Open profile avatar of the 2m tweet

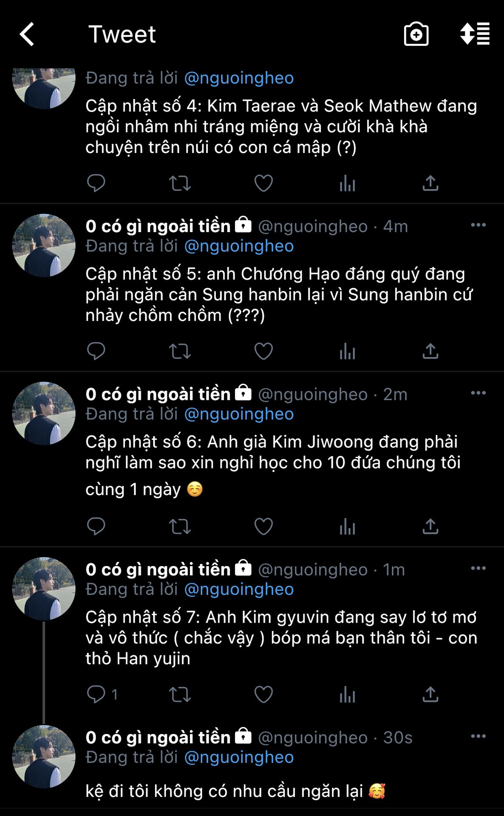[x=44, y=414]
